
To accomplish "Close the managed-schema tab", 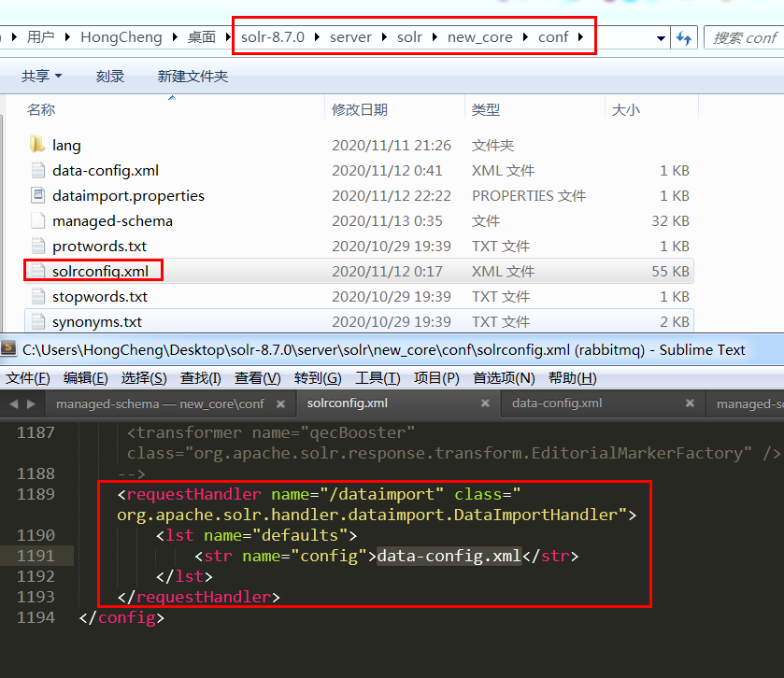I will 281,403.
